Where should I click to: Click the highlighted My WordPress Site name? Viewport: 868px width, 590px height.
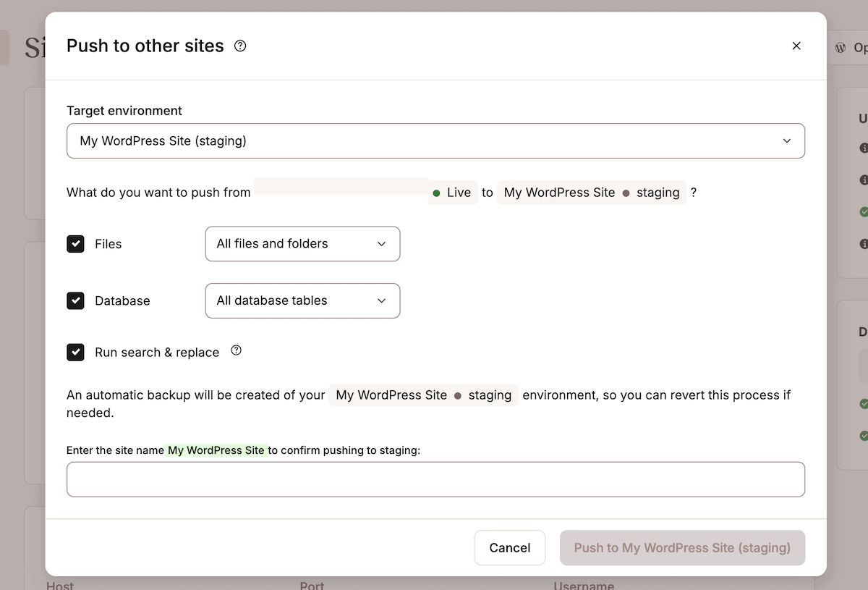coord(217,450)
